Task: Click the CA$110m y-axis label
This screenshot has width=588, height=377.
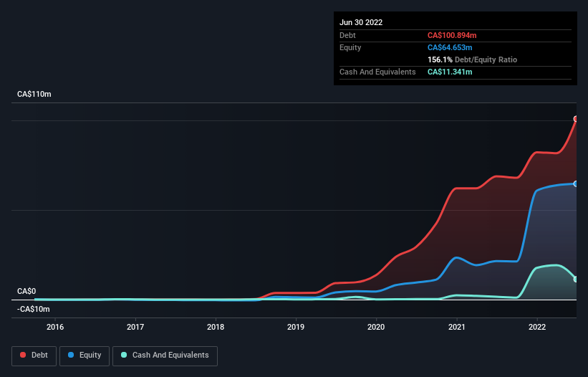Action: 34,94
